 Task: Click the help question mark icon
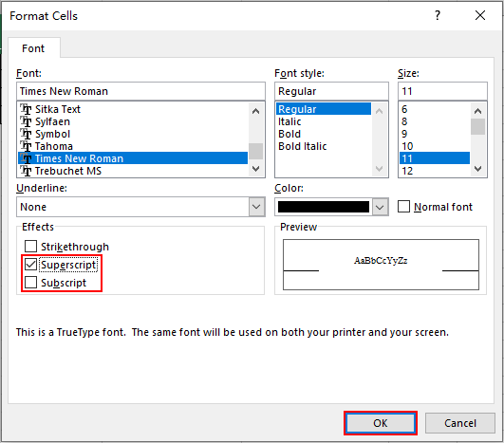[438, 15]
